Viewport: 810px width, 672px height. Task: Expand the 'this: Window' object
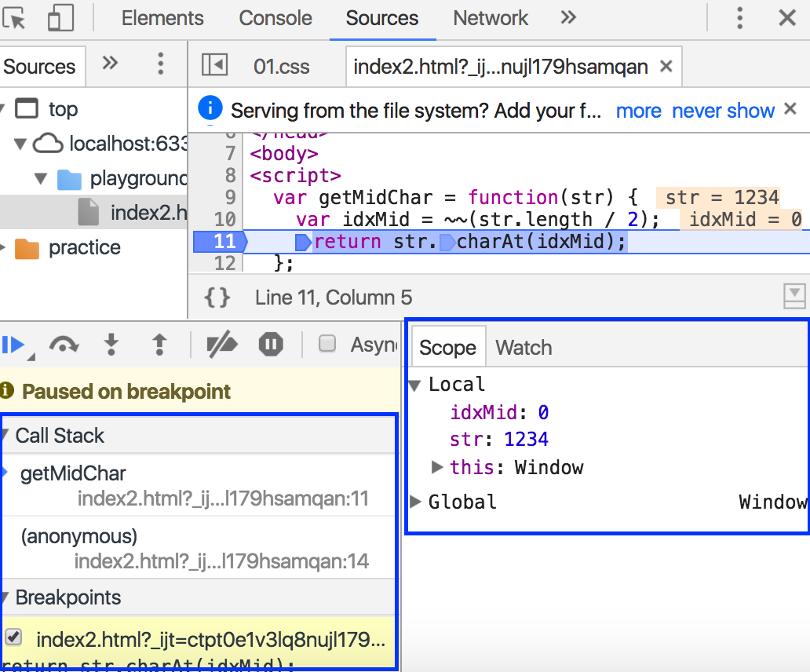click(437, 467)
